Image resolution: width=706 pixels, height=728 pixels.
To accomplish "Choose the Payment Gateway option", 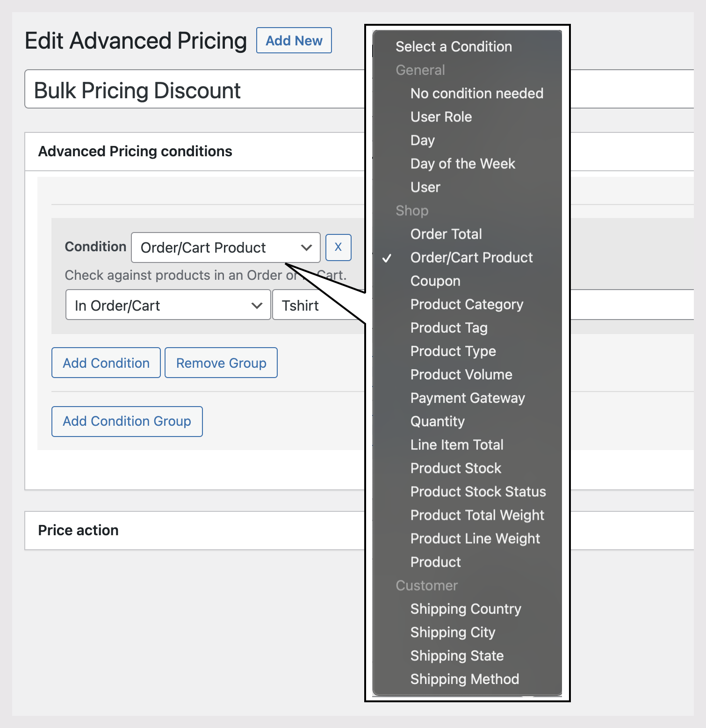I will [x=467, y=398].
